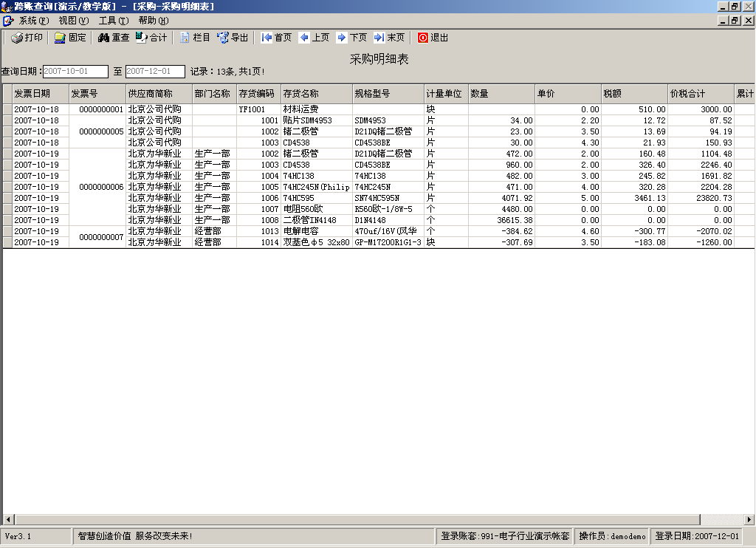Click the YF1001 item code cell
756x548 pixels.
coord(259,109)
